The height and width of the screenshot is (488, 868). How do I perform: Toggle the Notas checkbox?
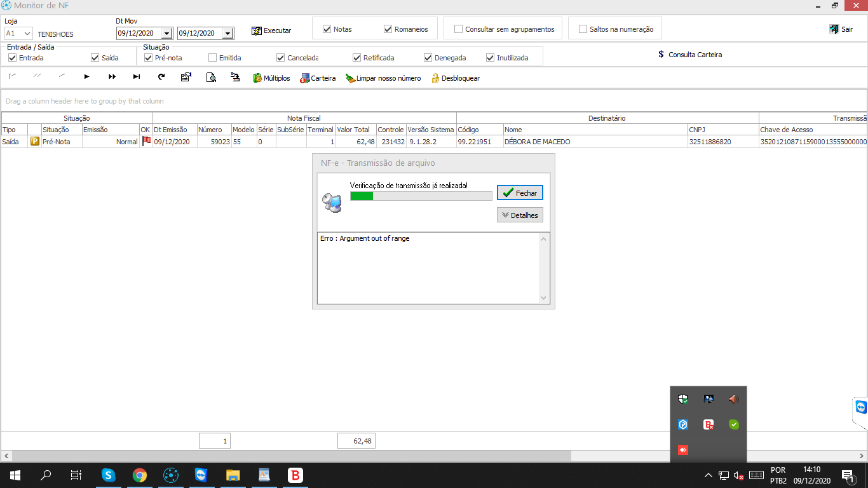coord(327,29)
